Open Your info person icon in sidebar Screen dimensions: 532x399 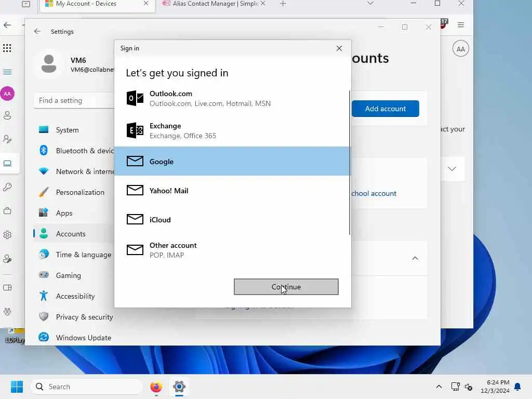click(7, 115)
